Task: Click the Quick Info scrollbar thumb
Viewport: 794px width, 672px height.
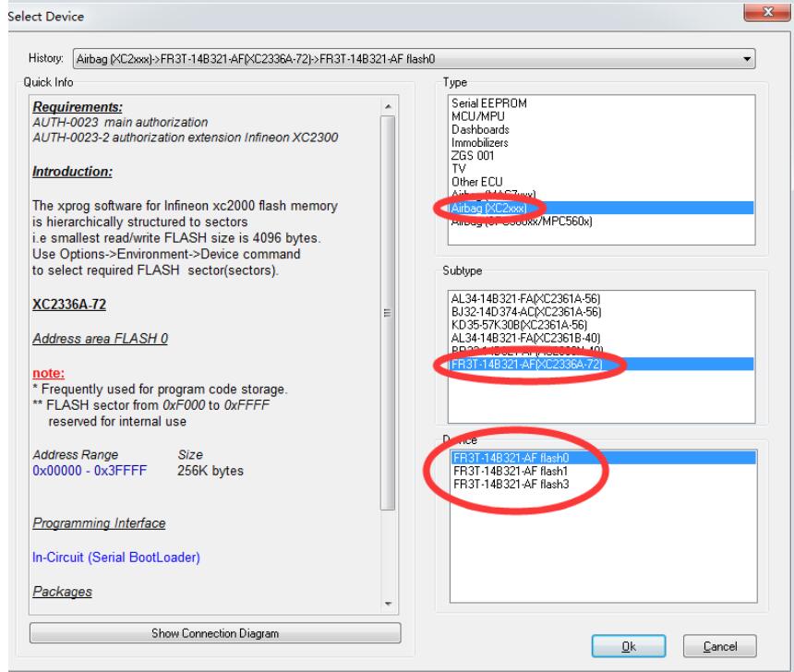Action: coord(388,313)
